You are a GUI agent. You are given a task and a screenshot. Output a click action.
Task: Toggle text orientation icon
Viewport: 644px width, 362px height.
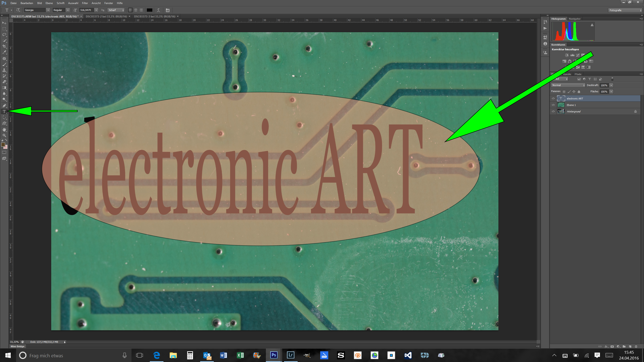[18, 10]
